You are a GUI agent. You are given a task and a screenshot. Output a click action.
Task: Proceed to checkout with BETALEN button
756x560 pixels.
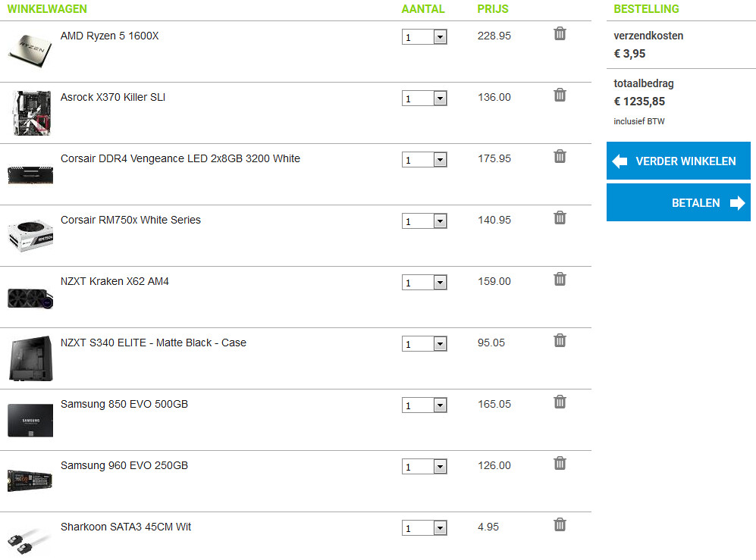[x=679, y=202]
